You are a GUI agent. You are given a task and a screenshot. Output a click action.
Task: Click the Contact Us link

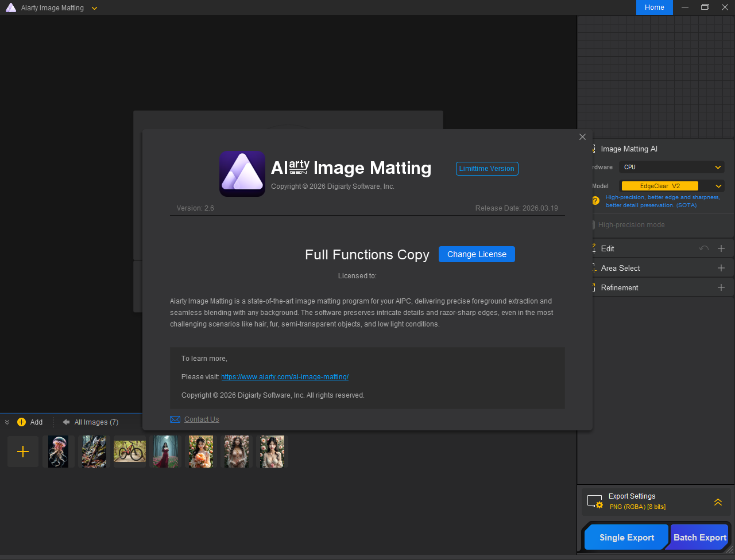click(202, 419)
